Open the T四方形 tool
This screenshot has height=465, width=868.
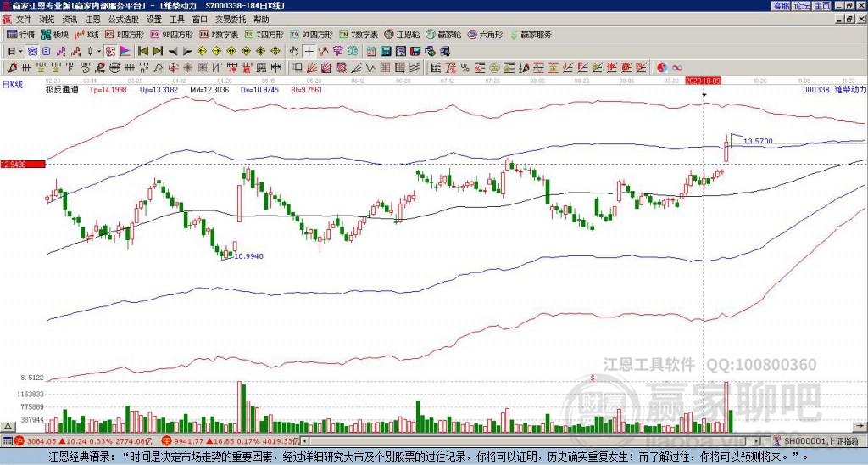pyautogui.click(x=264, y=34)
